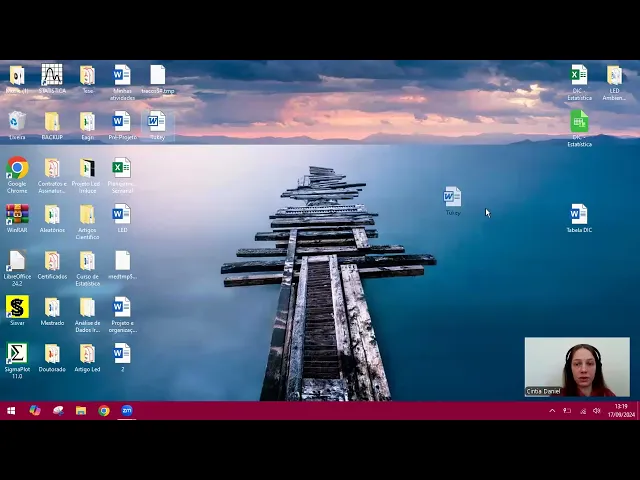640x480 pixels.
Task: Open the Tabela DIC Word document
Action: coord(579,218)
